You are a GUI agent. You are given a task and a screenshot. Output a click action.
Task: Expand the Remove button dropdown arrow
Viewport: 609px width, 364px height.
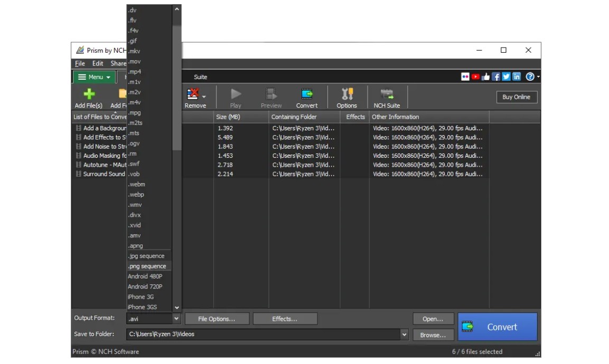pyautogui.click(x=204, y=97)
